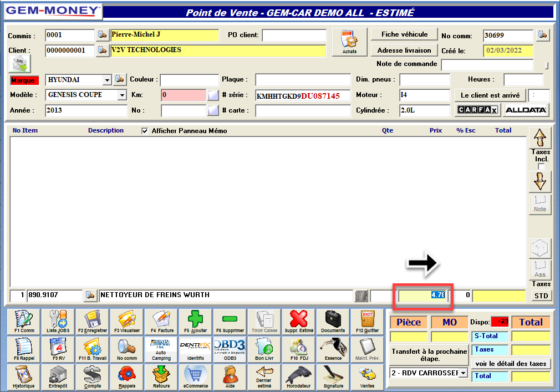The image size is (560, 392).
Task: Expand the Modèle GENESIS COUPE dropdown
Action: (x=122, y=95)
